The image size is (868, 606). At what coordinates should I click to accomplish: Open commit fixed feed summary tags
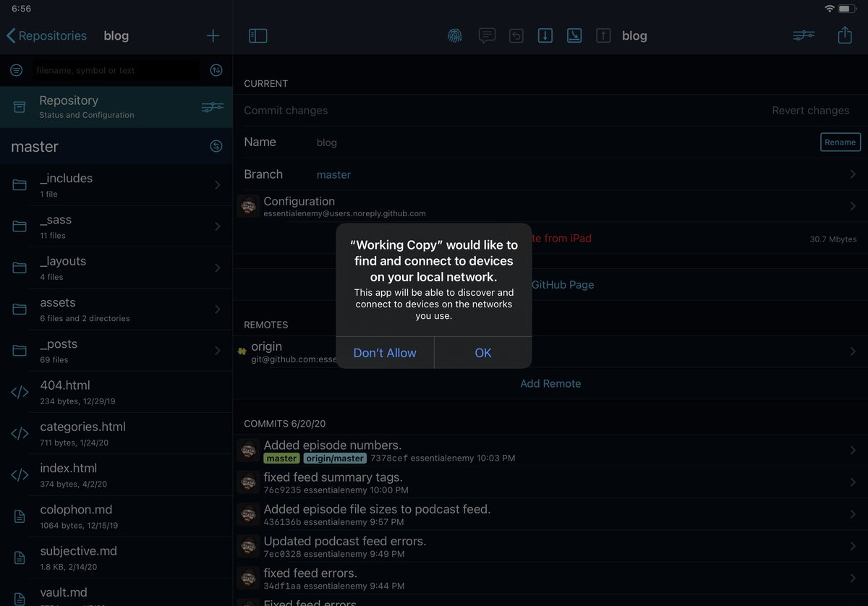[550, 482]
